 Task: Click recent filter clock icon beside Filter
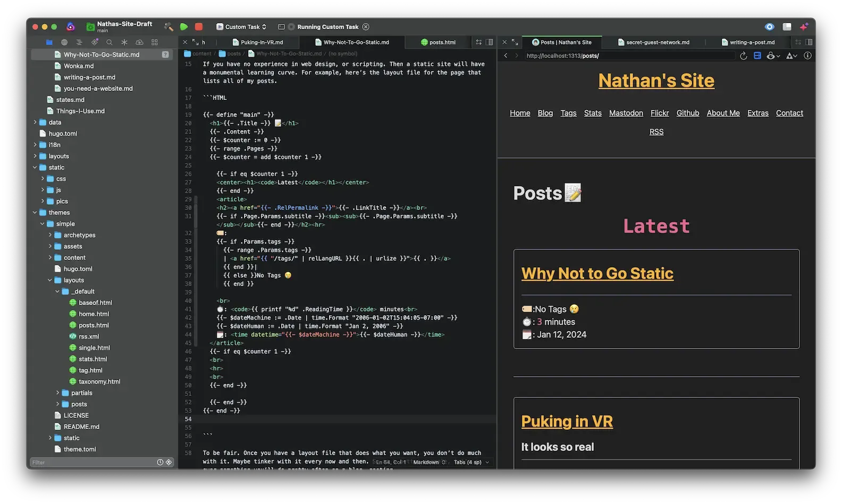coord(160,463)
